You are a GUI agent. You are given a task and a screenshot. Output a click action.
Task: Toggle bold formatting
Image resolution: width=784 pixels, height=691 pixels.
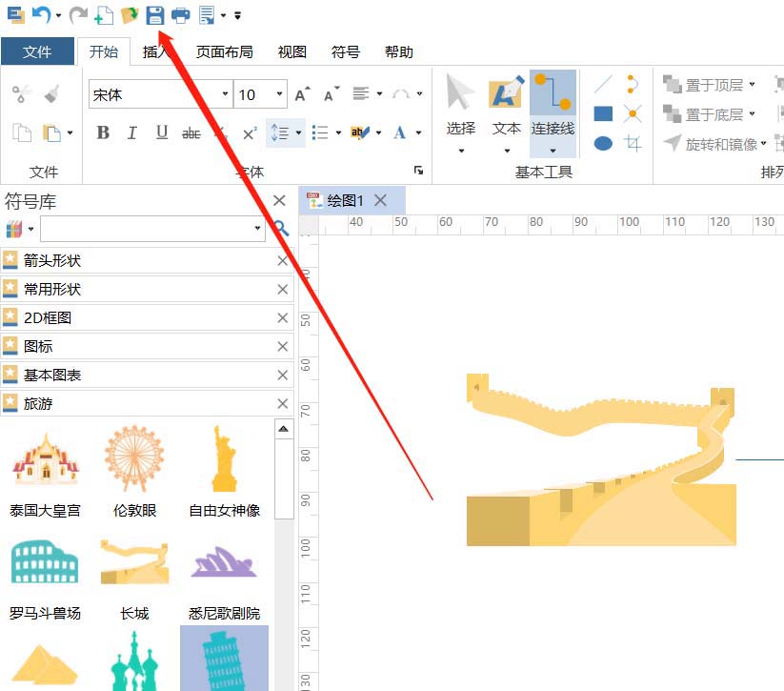click(x=103, y=132)
